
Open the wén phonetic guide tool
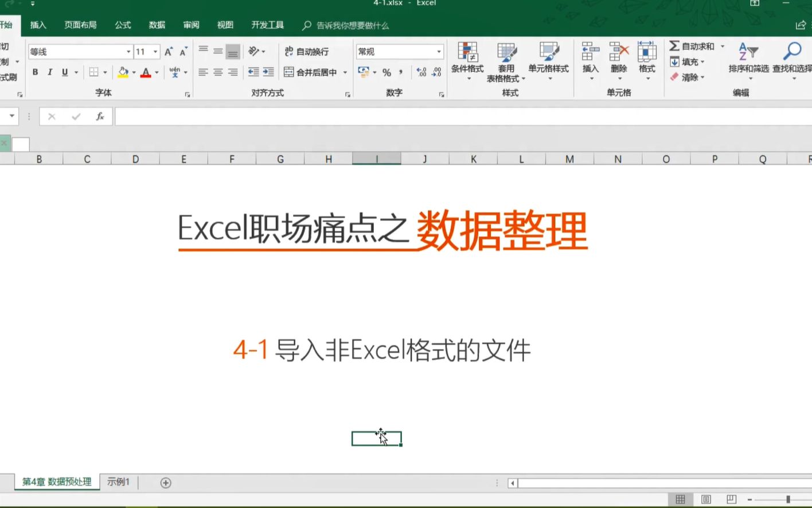[x=175, y=72]
